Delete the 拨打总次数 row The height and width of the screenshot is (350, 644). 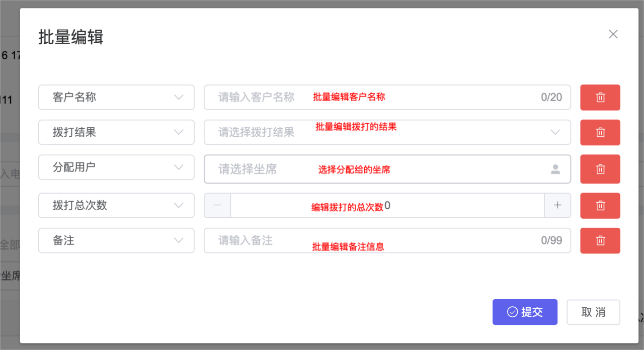coord(600,206)
